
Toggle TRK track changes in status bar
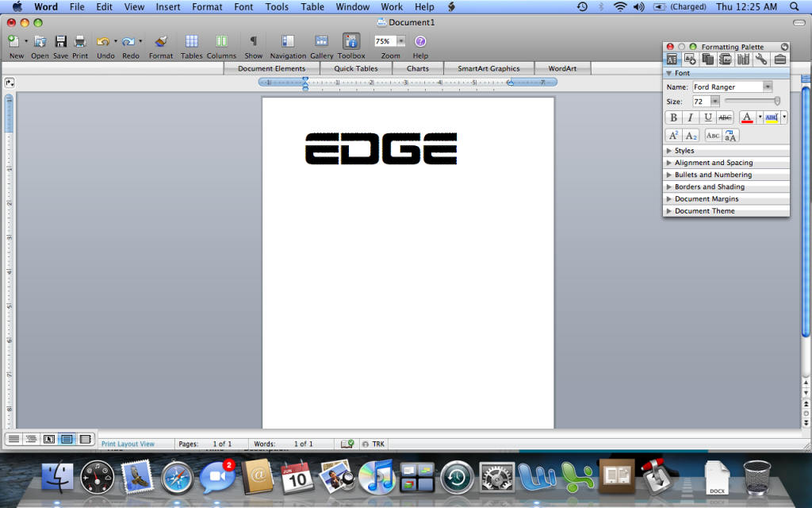[374, 444]
